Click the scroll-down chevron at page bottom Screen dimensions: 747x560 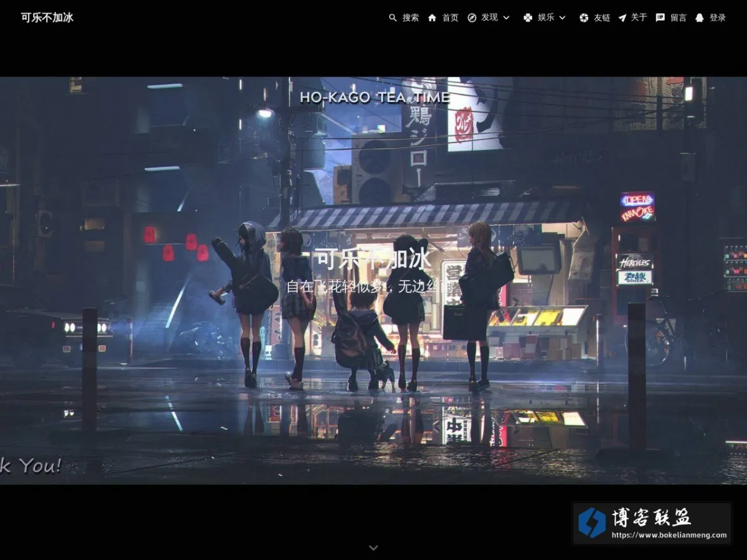pyautogui.click(x=374, y=548)
